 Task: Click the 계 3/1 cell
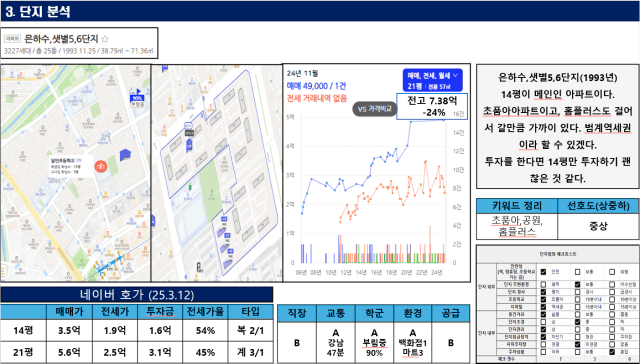click(x=251, y=352)
